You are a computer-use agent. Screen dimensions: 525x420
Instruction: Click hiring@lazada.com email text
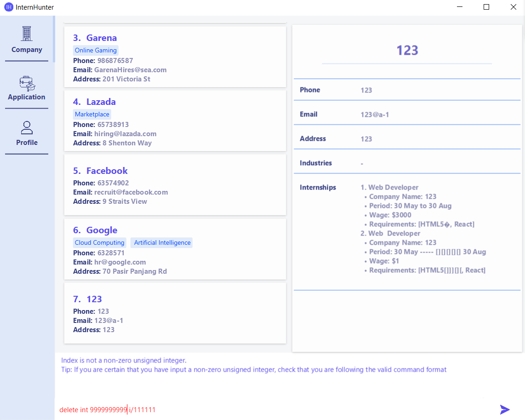pyautogui.click(x=125, y=133)
